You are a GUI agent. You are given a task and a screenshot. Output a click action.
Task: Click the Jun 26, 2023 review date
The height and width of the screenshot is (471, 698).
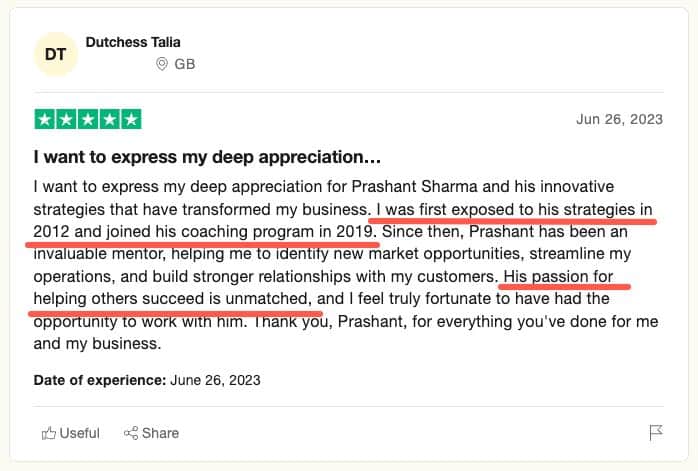[x=620, y=119]
